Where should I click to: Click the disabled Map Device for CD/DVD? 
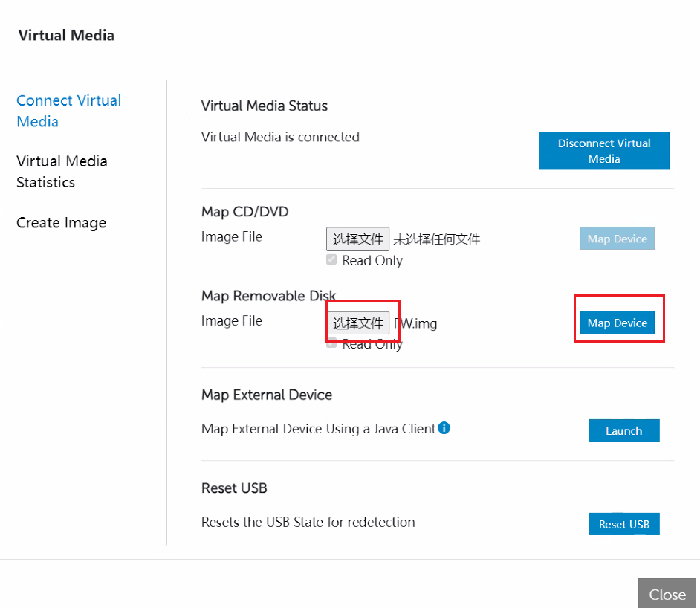(617, 239)
